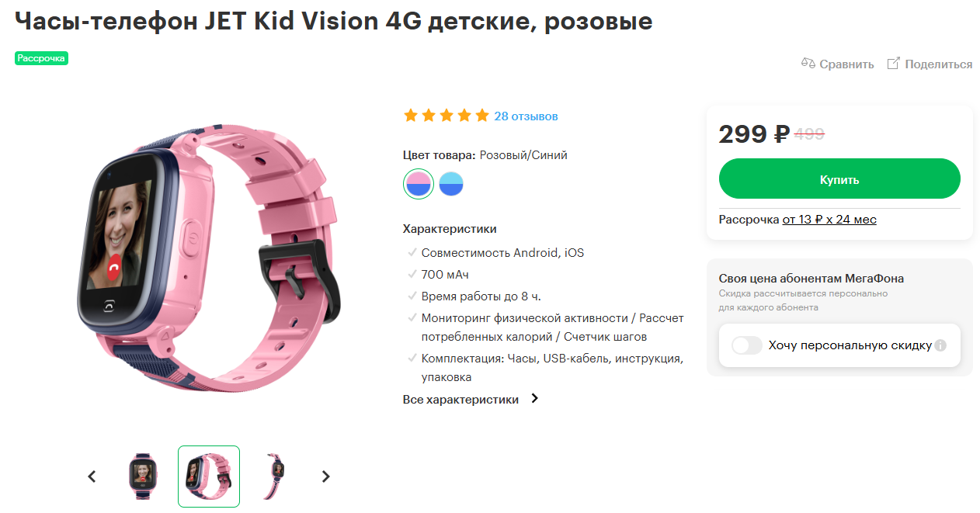This screenshot has width=980, height=513.
Task: Click the first rating star
Action: point(411,116)
